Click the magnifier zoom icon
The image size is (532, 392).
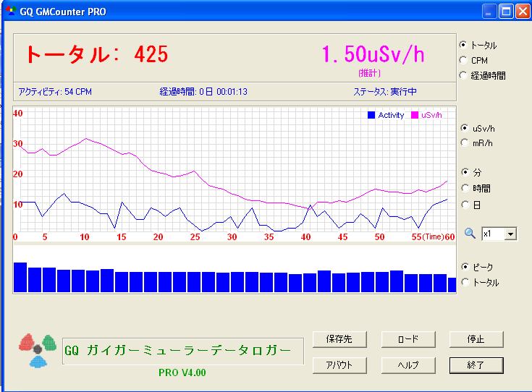click(x=470, y=234)
